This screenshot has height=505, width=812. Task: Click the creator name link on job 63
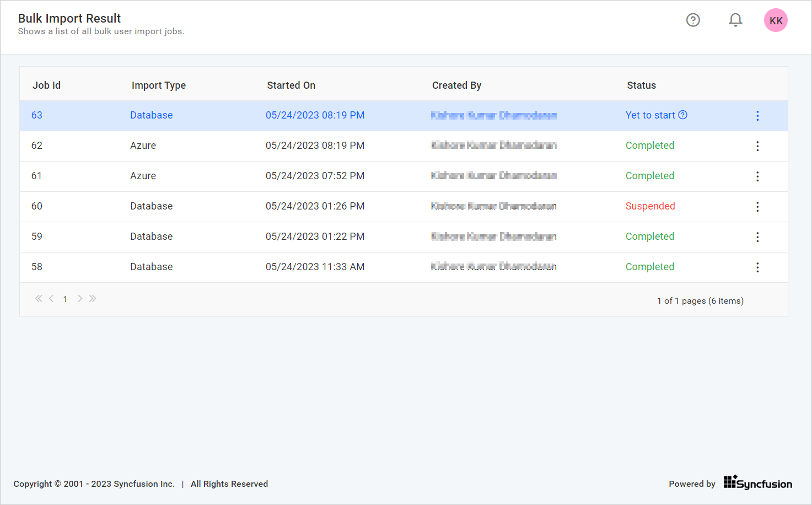493,115
